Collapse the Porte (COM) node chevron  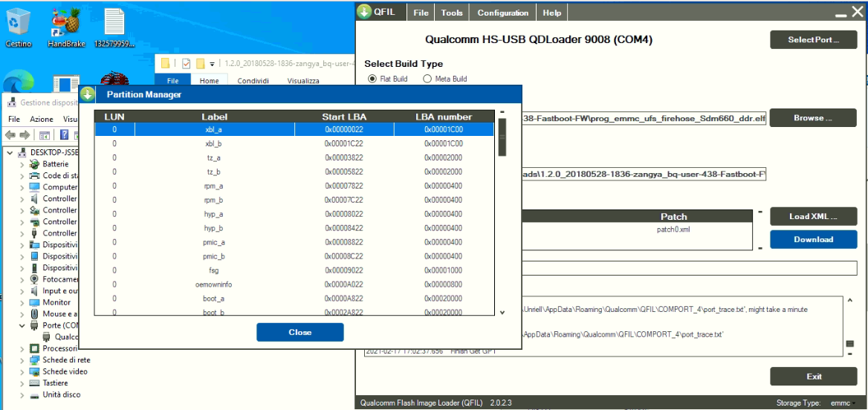(x=22, y=325)
